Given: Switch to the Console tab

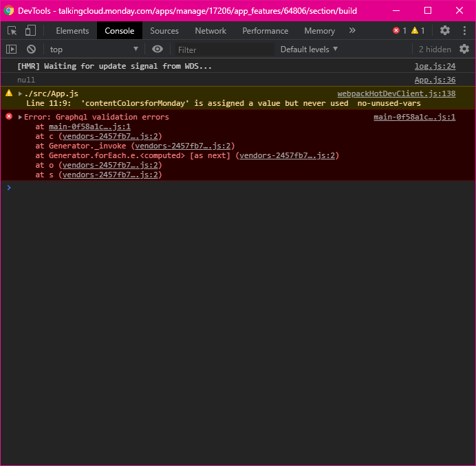Looking at the screenshot, I should tap(119, 31).
